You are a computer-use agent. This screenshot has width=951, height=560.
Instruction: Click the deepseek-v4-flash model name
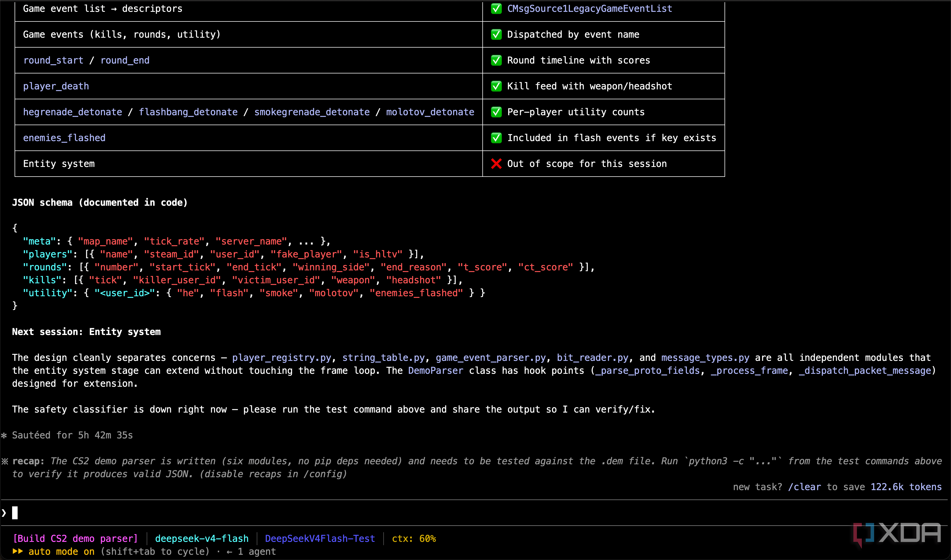point(202,539)
